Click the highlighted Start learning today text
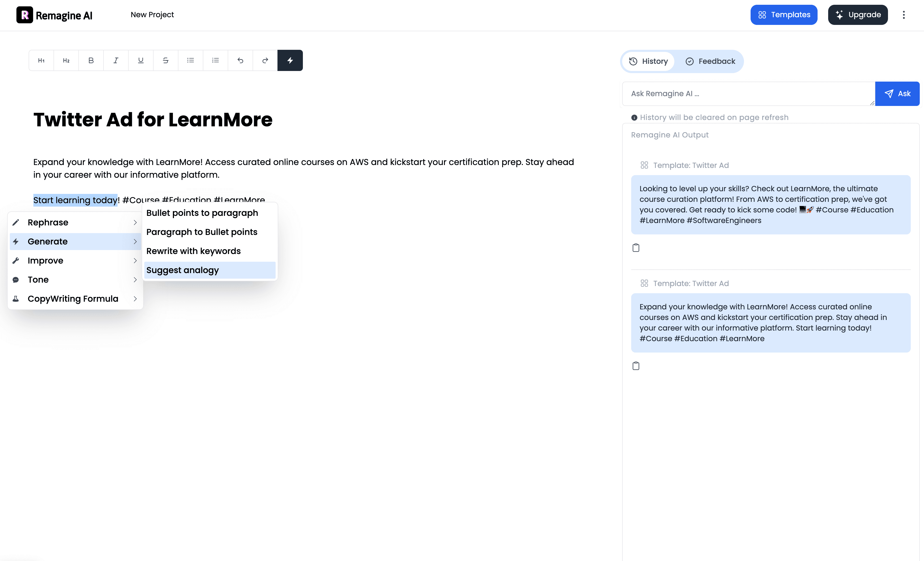 click(75, 200)
